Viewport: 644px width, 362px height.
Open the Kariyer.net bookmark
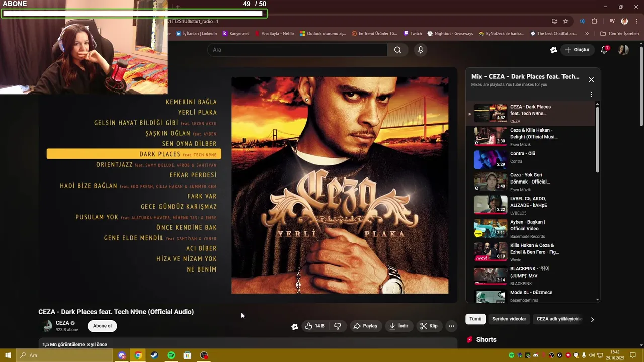tap(235, 34)
